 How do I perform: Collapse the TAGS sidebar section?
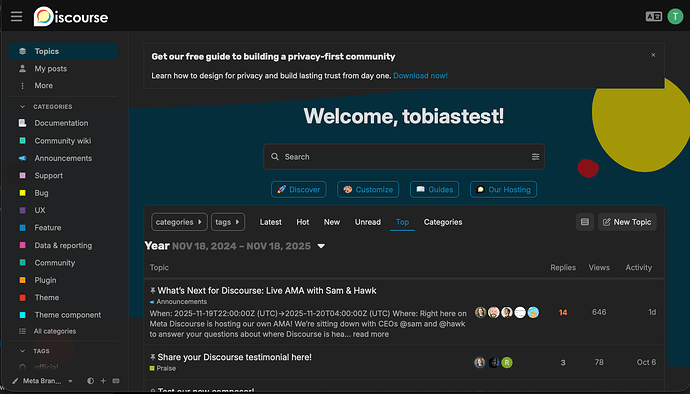[x=22, y=351]
